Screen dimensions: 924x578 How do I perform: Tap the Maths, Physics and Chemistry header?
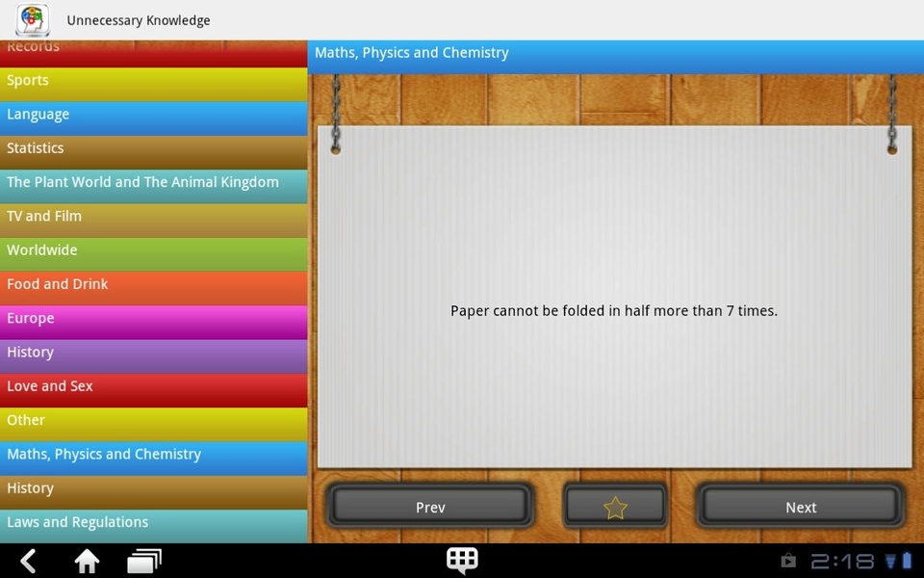coord(615,57)
